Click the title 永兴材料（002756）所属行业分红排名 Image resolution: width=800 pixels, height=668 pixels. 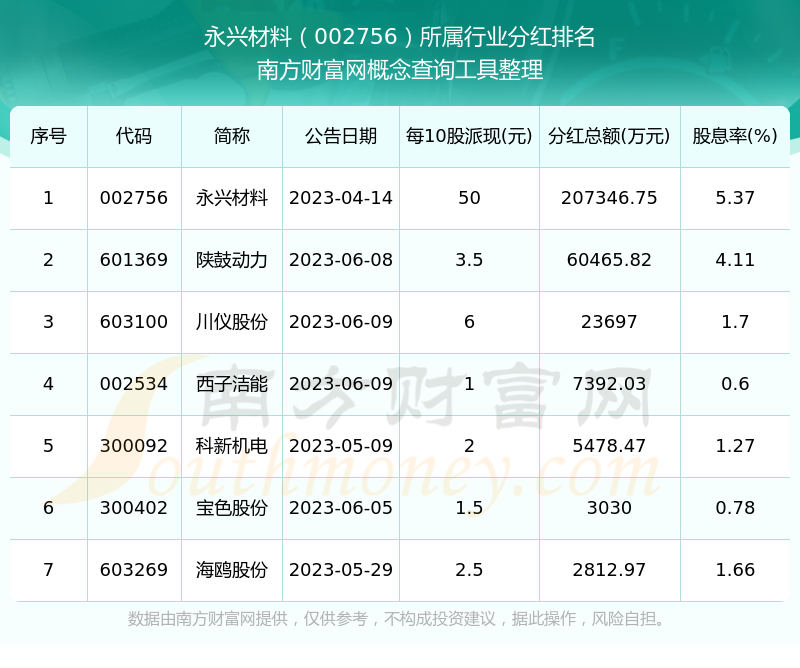(399, 37)
